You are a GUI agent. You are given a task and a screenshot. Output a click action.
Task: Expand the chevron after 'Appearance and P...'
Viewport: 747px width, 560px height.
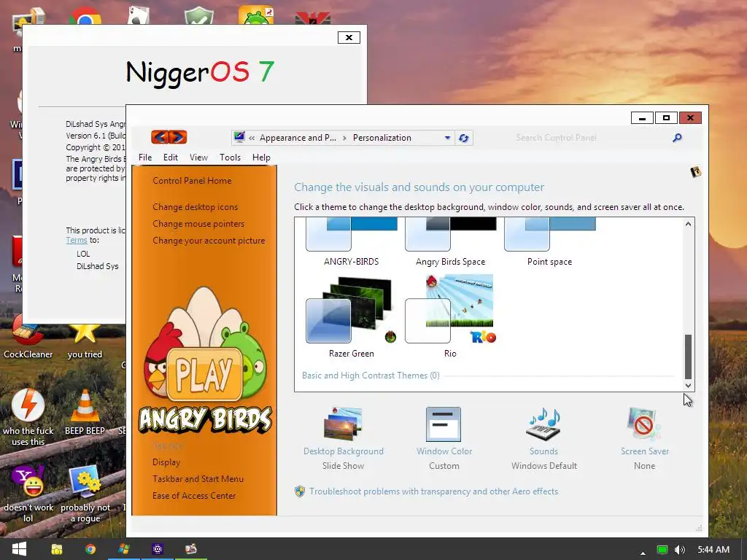coord(344,138)
